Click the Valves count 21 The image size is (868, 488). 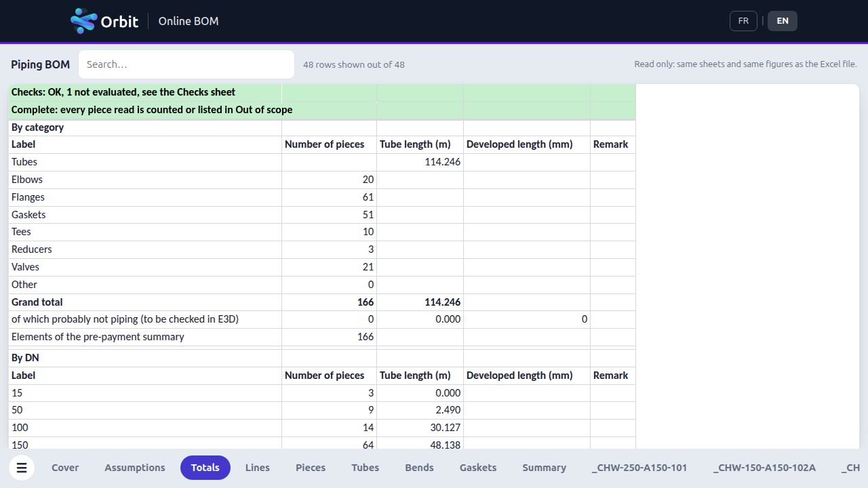point(368,267)
